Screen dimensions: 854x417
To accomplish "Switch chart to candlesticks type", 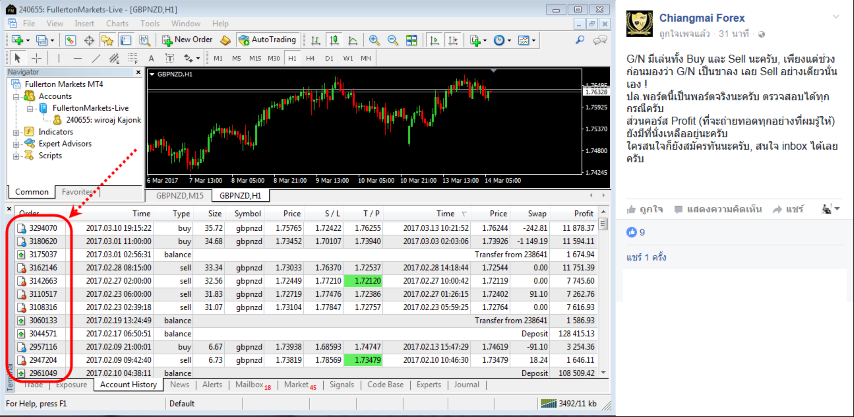I will (x=334, y=40).
